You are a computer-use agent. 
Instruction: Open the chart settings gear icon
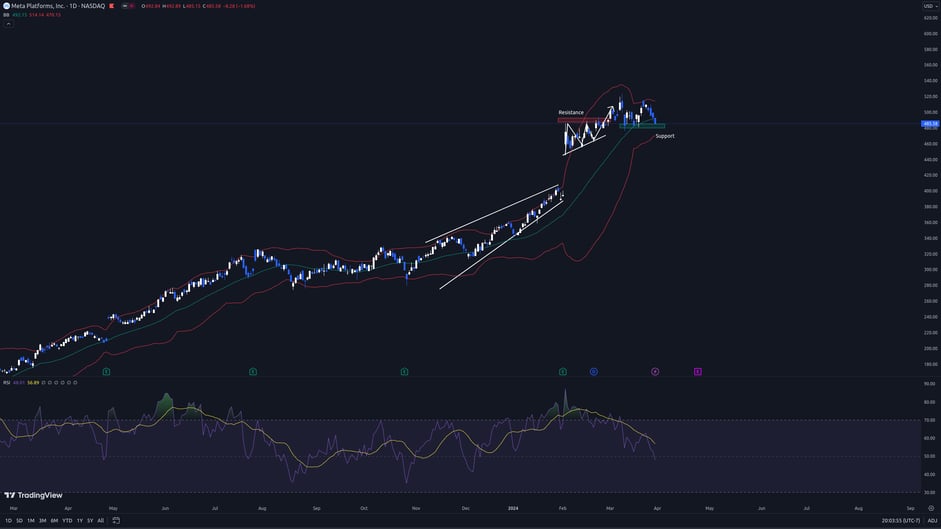[x=931, y=509]
